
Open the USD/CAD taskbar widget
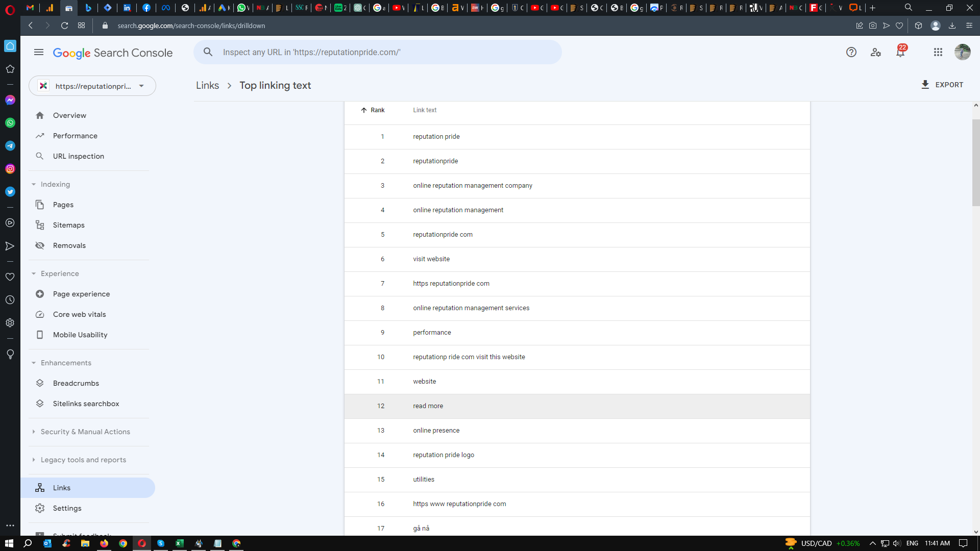pyautogui.click(x=822, y=543)
